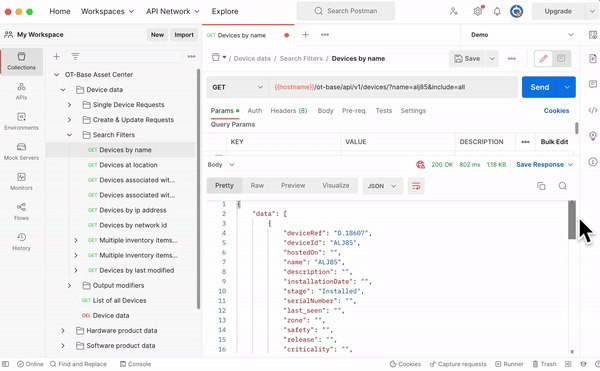Image resolution: width=600 pixels, height=371 pixels.
Task: Open the user avatar menu
Action: (x=517, y=11)
